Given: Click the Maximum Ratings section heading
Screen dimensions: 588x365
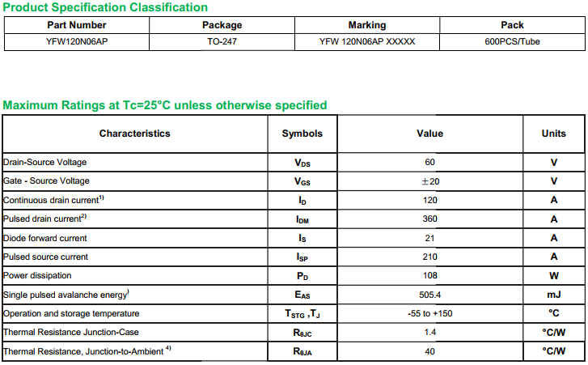Looking at the screenshot, I should click(x=165, y=105).
